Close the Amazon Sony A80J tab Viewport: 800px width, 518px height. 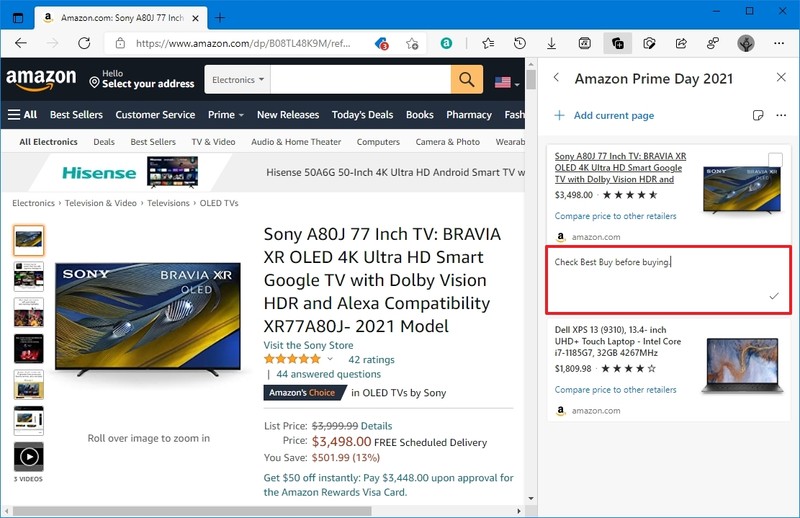195,18
